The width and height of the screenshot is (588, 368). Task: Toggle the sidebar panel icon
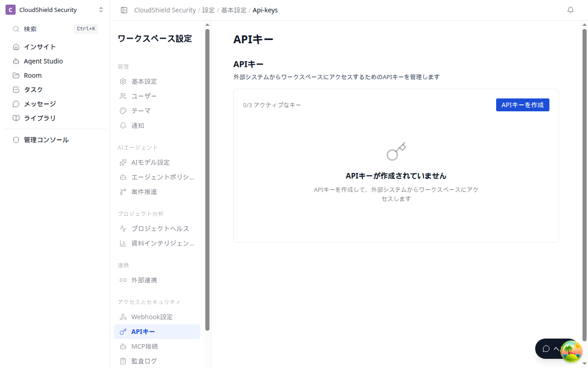coord(124,10)
